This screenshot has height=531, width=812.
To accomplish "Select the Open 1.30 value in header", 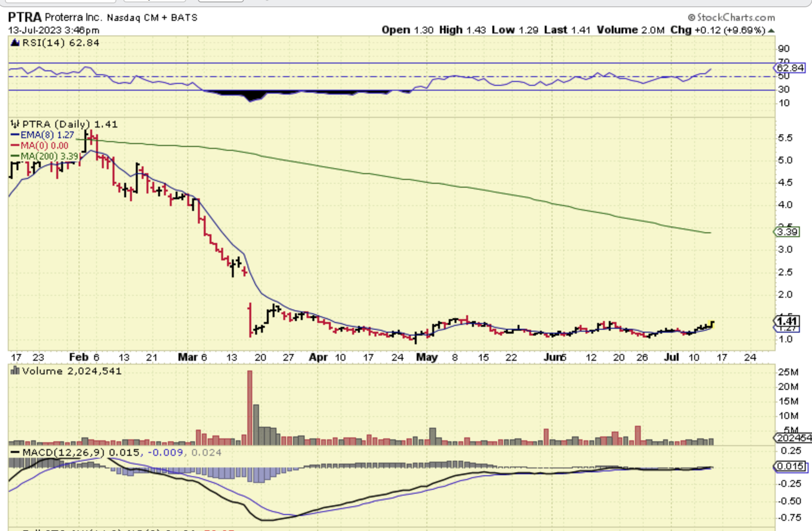I will (407, 30).
